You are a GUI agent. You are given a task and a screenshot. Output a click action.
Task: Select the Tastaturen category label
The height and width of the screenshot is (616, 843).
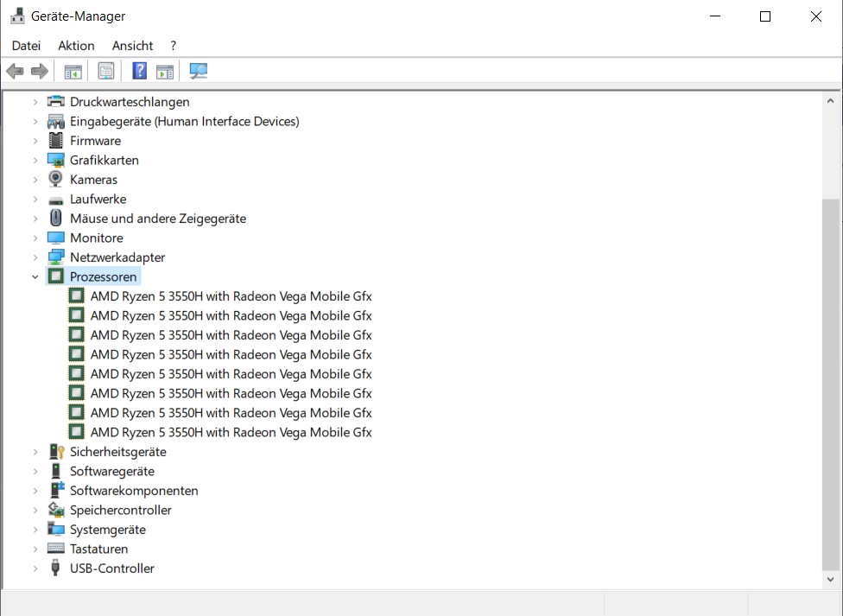click(99, 549)
